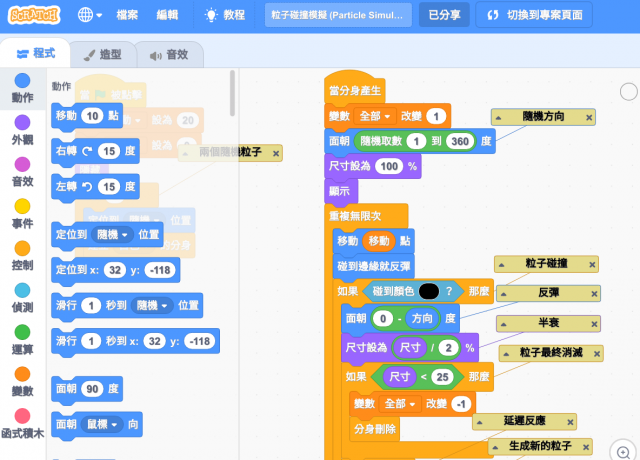Select the 動作 (Motion) category circle
The image size is (640, 460).
pos(22,80)
